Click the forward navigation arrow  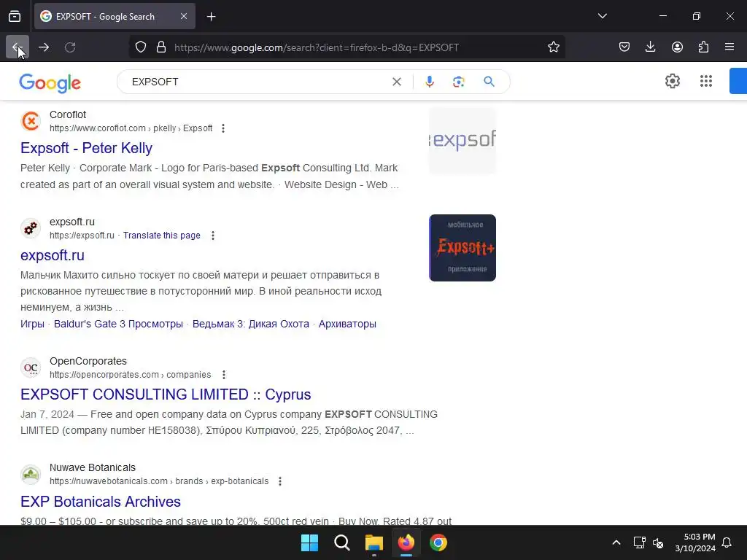pyautogui.click(x=44, y=47)
